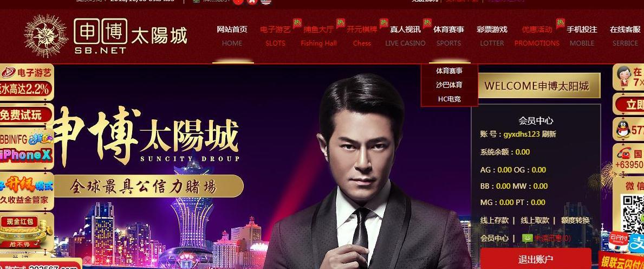Select the US flag language icon at top
644x269 pixels.
266,2
